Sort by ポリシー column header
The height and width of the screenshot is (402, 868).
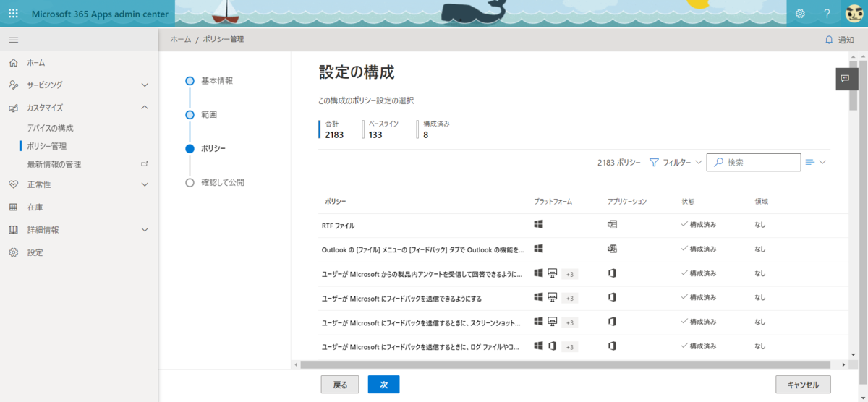click(x=335, y=201)
